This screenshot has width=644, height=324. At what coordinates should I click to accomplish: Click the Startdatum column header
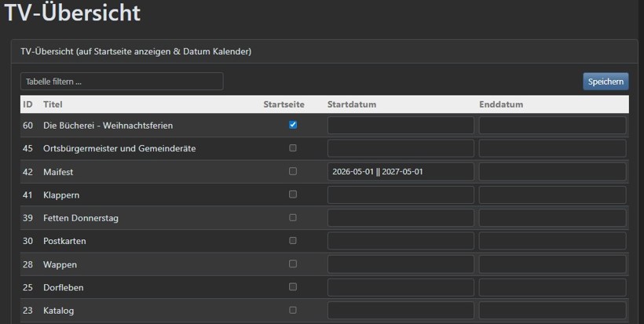pyautogui.click(x=352, y=104)
